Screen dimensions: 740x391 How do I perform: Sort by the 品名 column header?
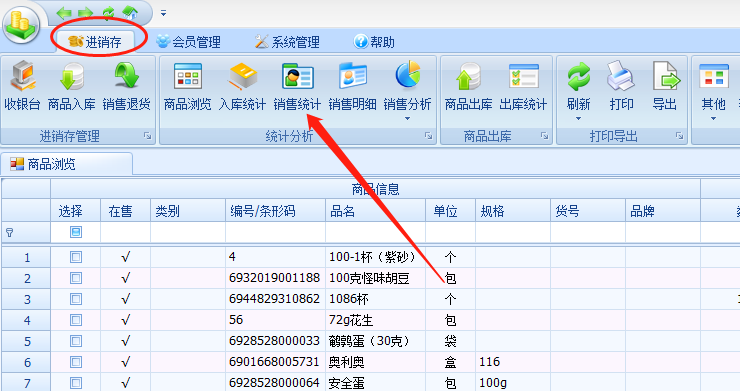click(x=376, y=211)
